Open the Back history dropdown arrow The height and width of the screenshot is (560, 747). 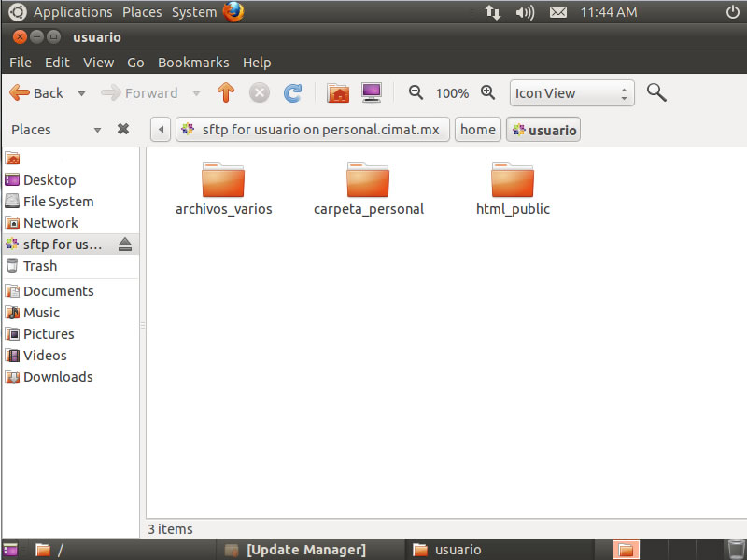click(x=81, y=93)
